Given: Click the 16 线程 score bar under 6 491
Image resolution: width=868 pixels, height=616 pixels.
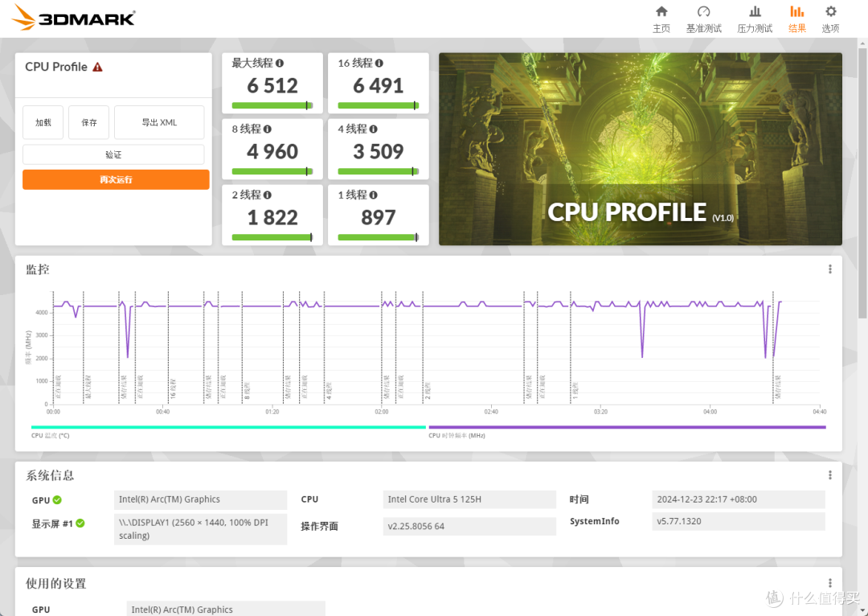Looking at the screenshot, I should [x=378, y=105].
